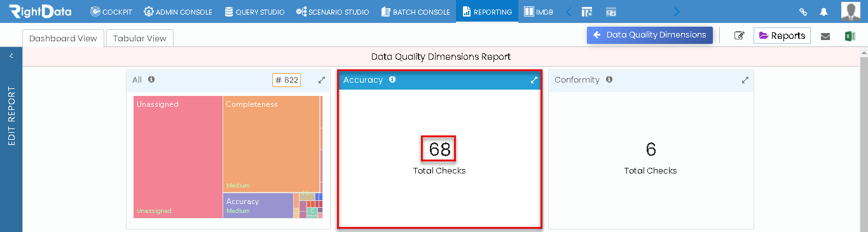Screen dimensions: 868x232
Task: Expand the All treemap card
Action: tap(322, 80)
